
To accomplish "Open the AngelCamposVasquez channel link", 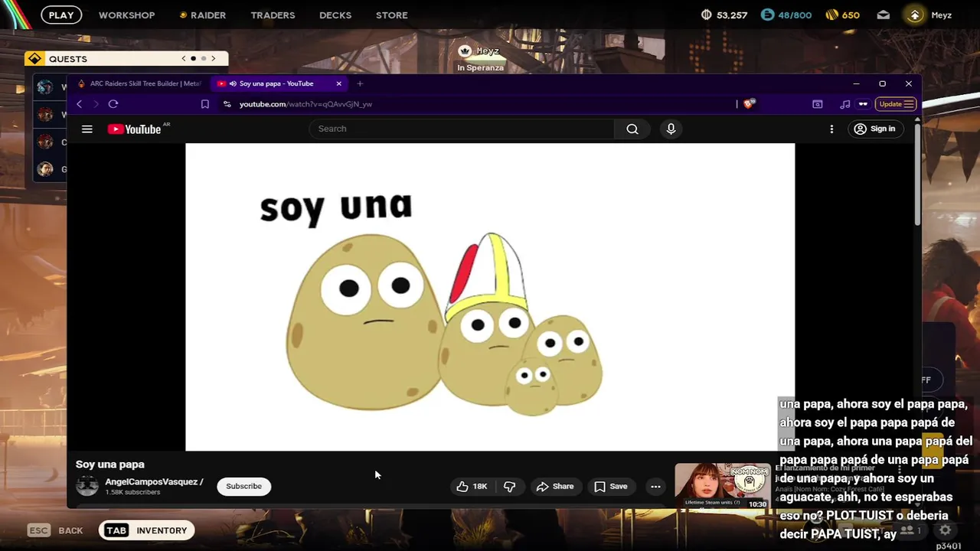I will click(154, 481).
